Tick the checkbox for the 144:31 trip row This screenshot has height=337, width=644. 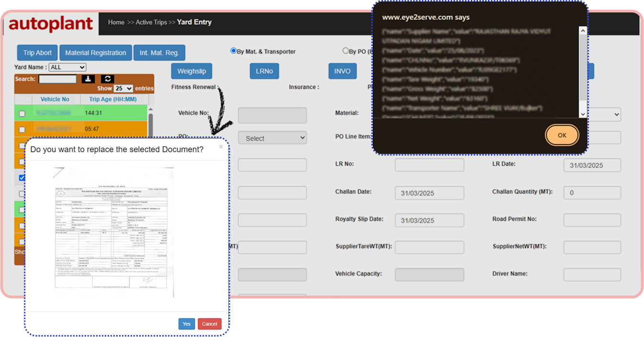click(22, 113)
